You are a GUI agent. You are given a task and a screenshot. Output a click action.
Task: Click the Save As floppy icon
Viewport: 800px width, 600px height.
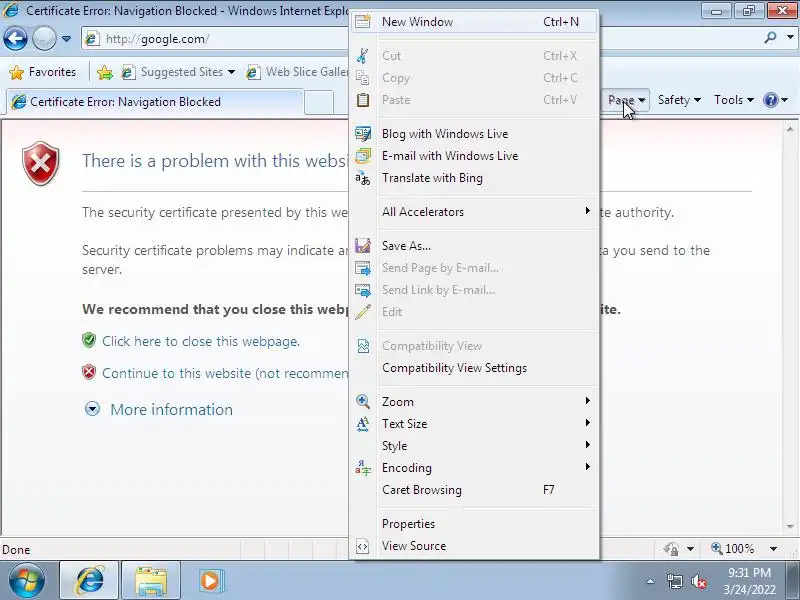point(363,245)
